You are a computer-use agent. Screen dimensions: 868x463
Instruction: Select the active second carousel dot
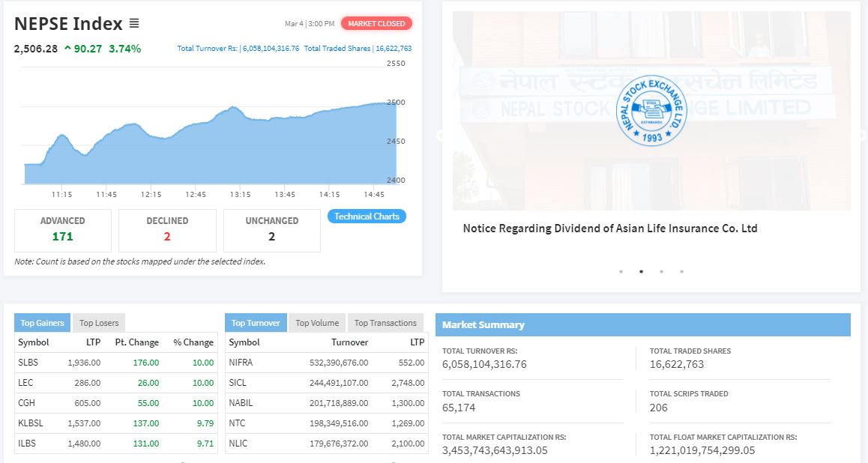pyautogui.click(x=641, y=272)
